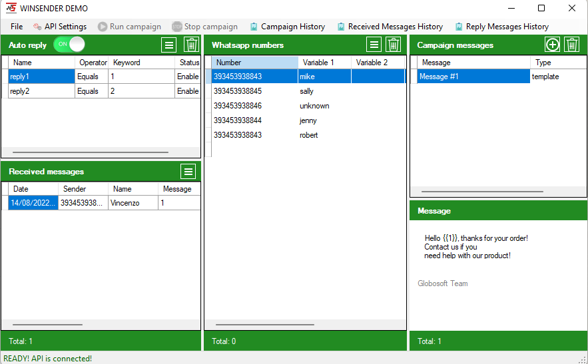Maximize the WinSender window
This screenshot has height=364, width=588.
541,8
